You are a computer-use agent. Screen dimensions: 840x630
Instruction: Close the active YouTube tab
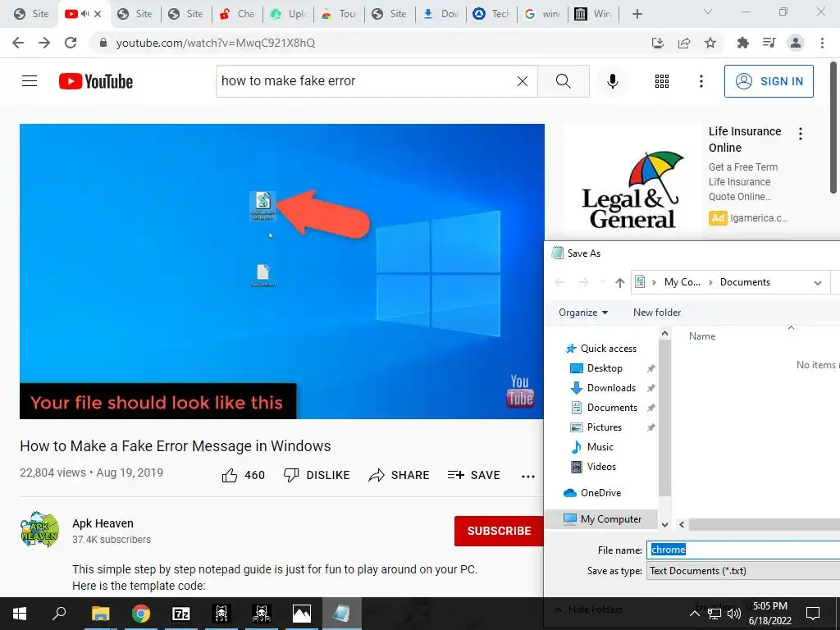[98, 14]
